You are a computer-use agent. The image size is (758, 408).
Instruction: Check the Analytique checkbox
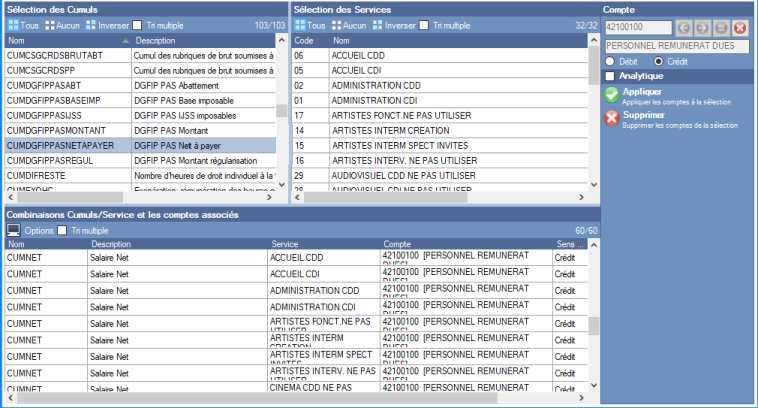pyautogui.click(x=611, y=76)
